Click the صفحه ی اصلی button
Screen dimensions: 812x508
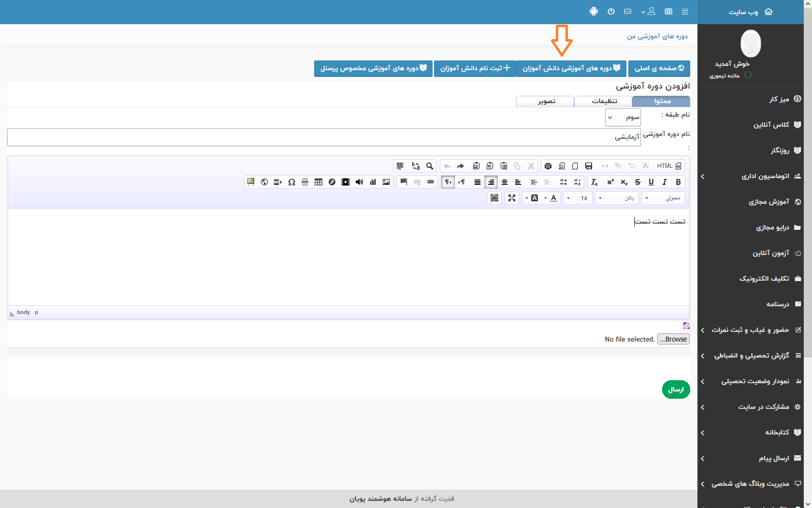(x=659, y=68)
